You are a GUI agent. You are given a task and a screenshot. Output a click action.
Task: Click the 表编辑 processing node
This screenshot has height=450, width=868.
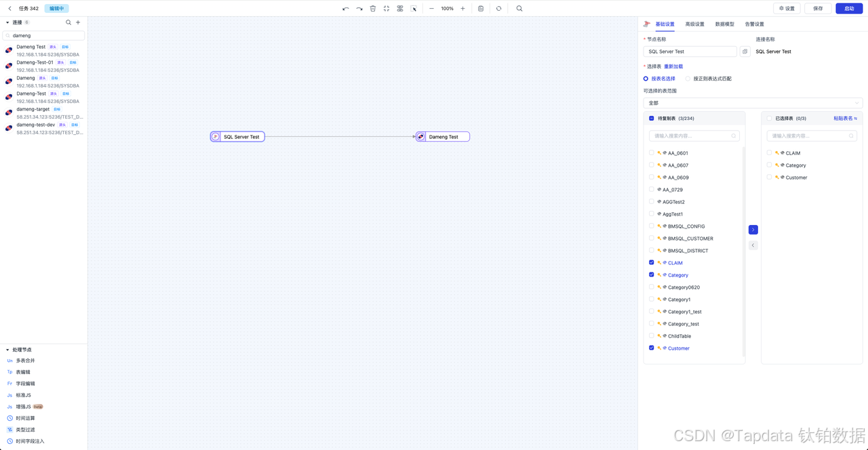[23, 372]
